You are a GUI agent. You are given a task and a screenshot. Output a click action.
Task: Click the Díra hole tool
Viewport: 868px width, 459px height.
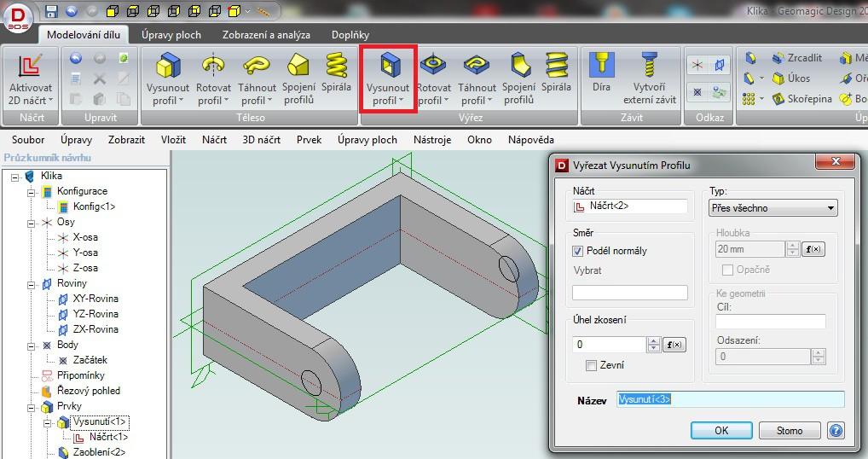point(601,73)
